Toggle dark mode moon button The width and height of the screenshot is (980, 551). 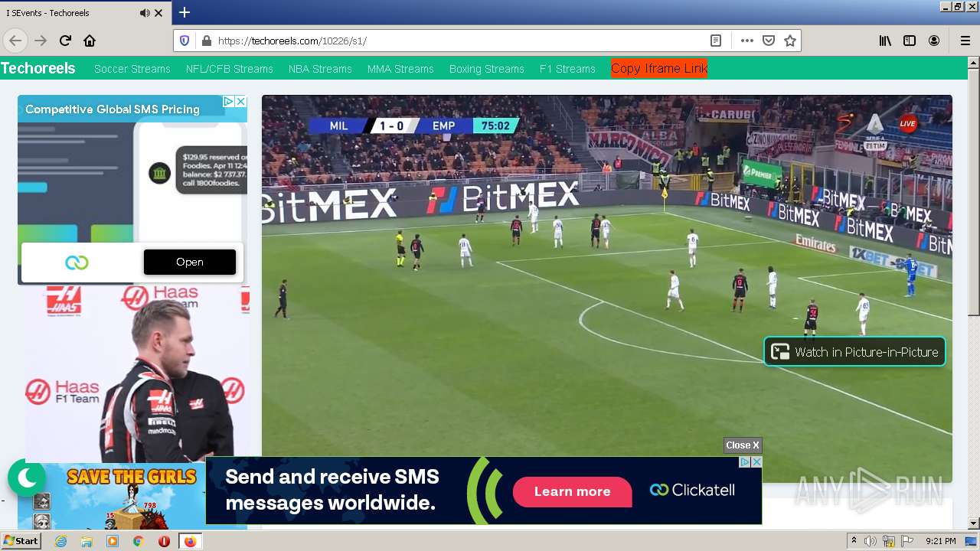pos(27,478)
